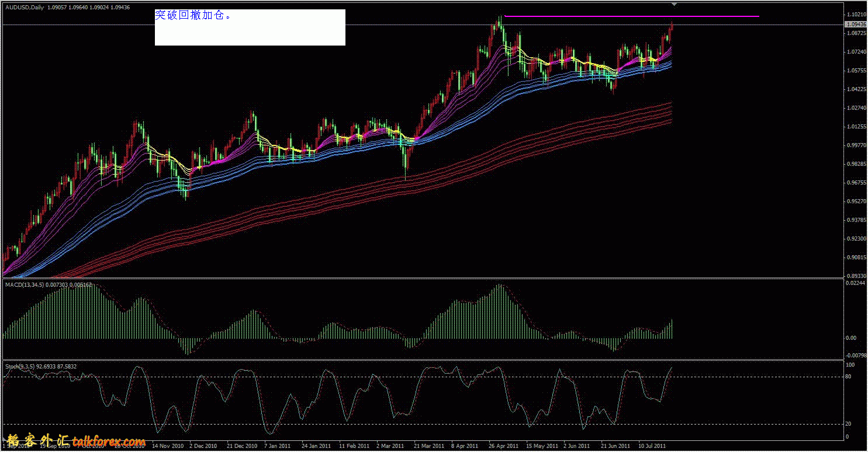The image size is (868, 452).
Task: Click date label 2 Jun 2011
Action: 576,446
